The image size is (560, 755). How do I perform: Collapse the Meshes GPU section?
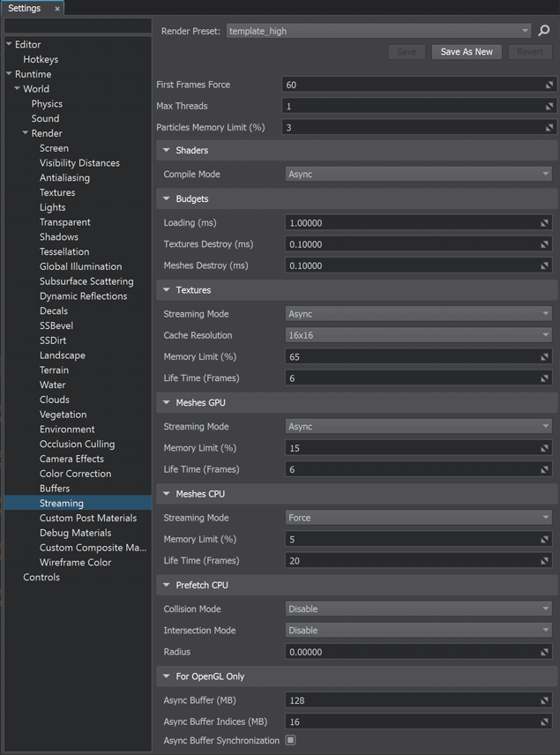pyautogui.click(x=166, y=403)
